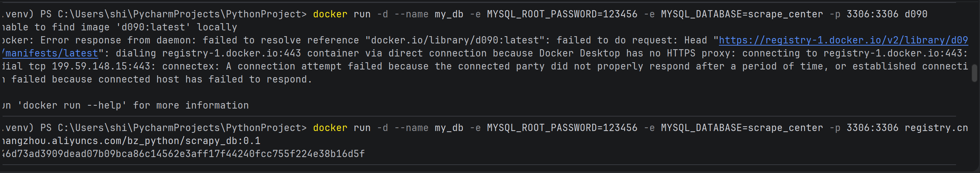Click the terminal vertical scrollbar thumb
Viewport: 980px width, 173px height.
coord(974,73)
